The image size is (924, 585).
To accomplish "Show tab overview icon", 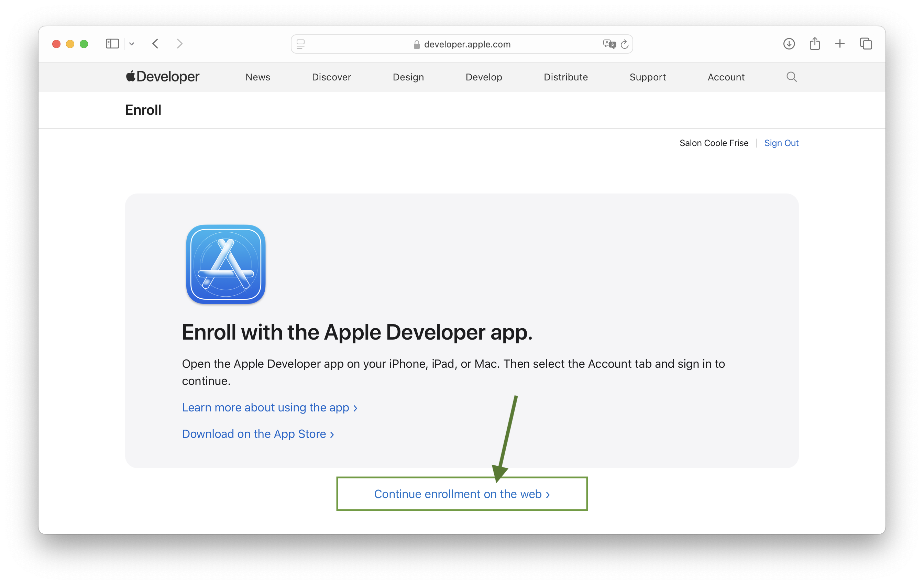I will pyautogui.click(x=866, y=44).
